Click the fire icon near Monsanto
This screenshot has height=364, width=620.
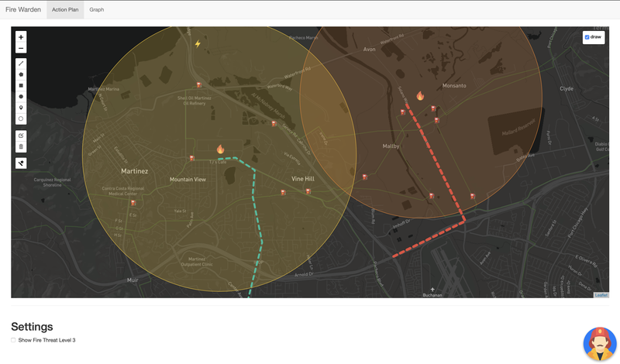[x=420, y=96]
